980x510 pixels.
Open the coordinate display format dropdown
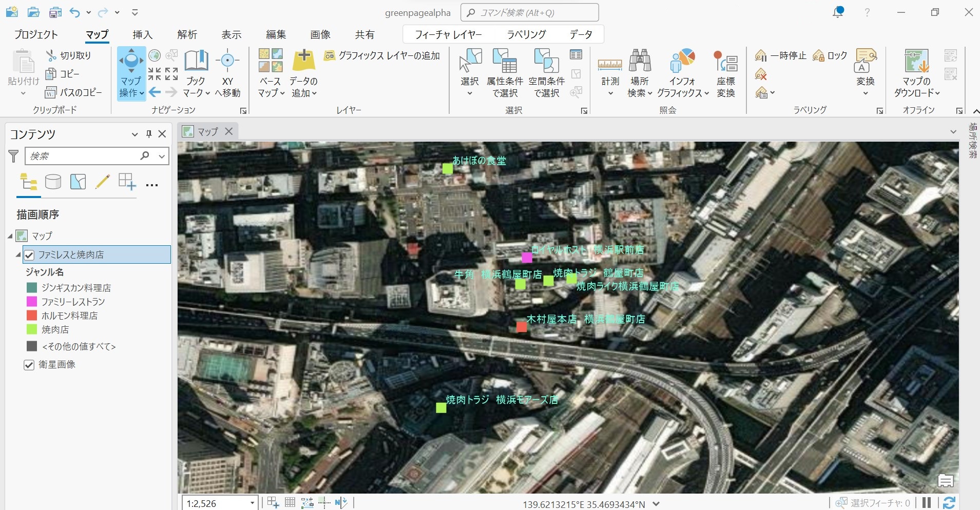click(x=656, y=504)
